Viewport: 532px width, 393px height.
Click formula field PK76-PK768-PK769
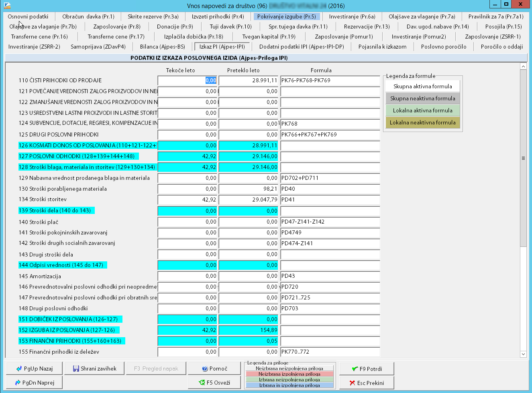tap(330, 80)
